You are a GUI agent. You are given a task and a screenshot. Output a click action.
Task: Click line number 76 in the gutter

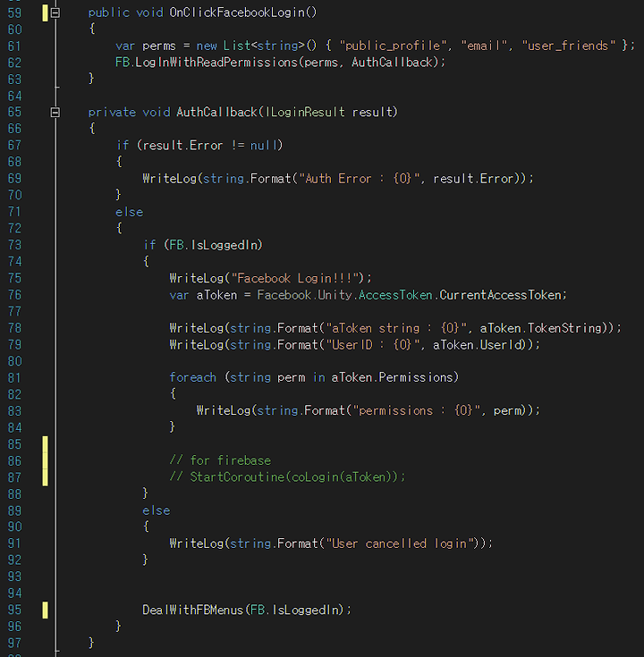pyautogui.click(x=14, y=295)
